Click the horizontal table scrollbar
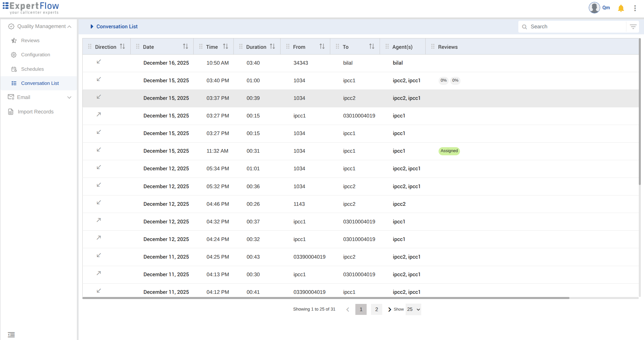The width and height of the screenshot is (644, 340). (x=326, y=298)
